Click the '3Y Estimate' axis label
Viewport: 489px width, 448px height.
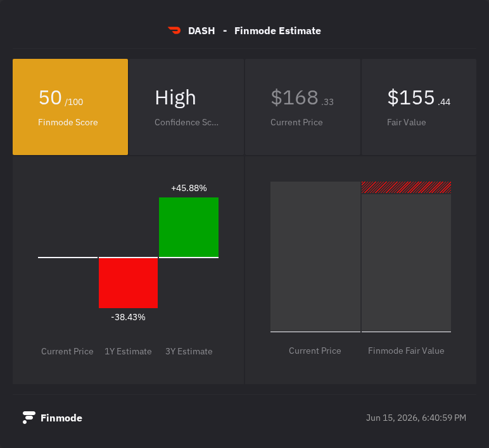pos(189,351)
